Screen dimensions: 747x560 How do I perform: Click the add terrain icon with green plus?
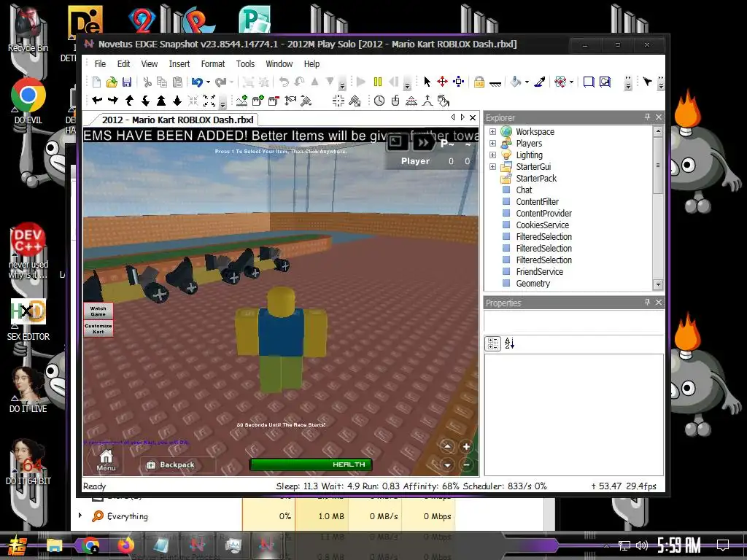coord(242,101)
